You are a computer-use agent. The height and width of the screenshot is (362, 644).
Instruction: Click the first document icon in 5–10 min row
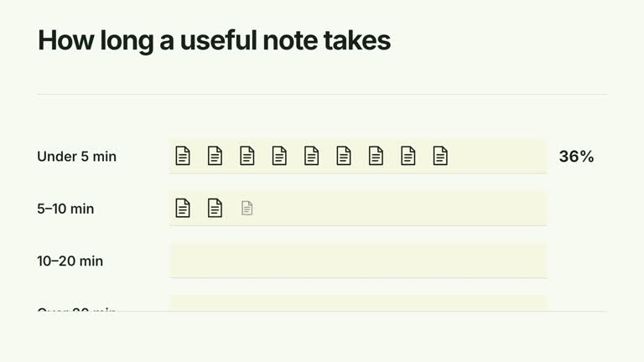pyautogui.click(x=183, y=208)
